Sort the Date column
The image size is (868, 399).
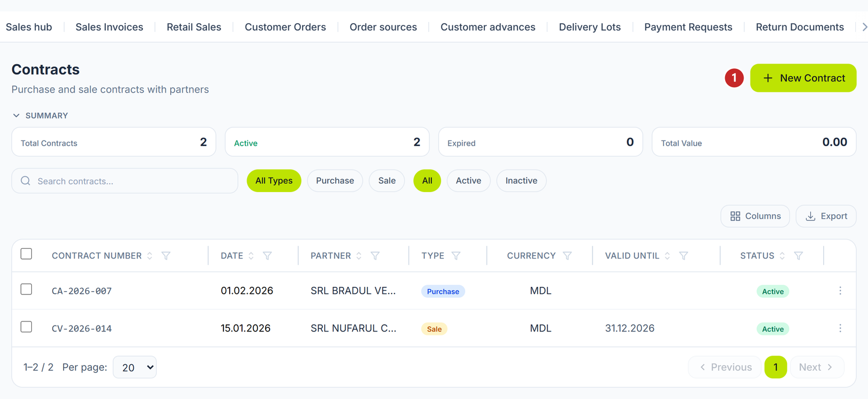pos(251,256)
